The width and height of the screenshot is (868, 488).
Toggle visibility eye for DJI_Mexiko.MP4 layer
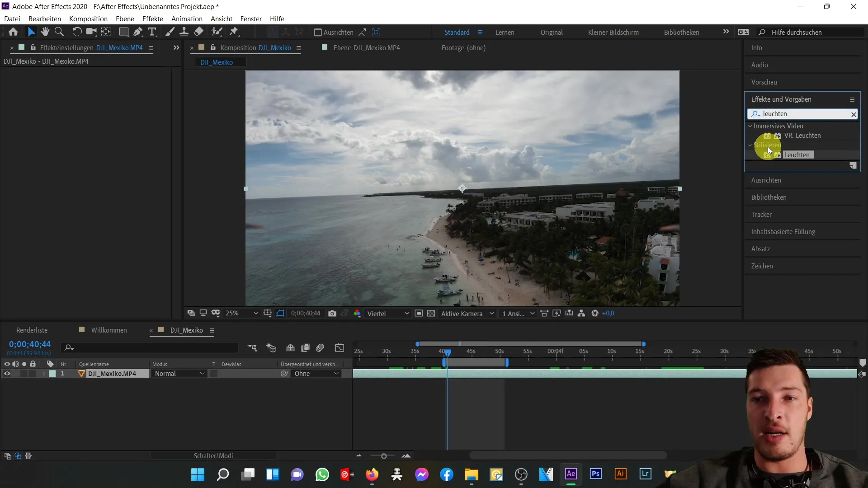pos(7,374)
